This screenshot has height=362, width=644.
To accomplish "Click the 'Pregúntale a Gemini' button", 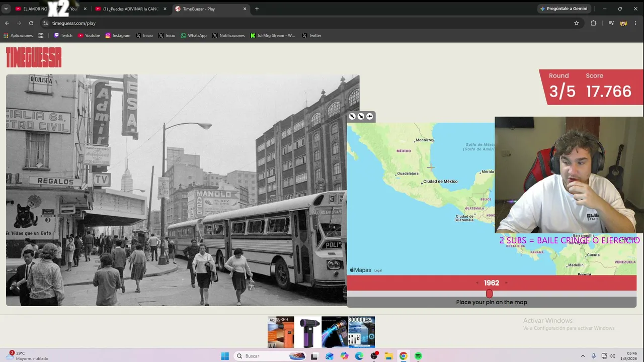I will [x=563, y=9].
